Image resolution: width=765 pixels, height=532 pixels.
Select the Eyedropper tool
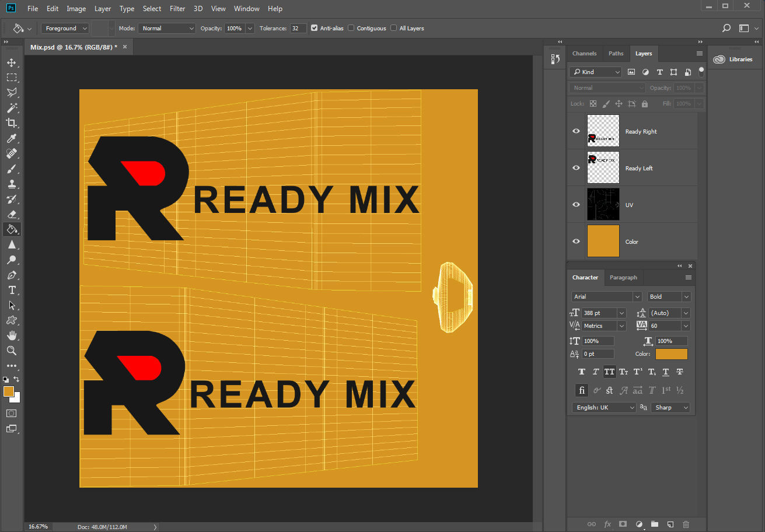(12, 138)
